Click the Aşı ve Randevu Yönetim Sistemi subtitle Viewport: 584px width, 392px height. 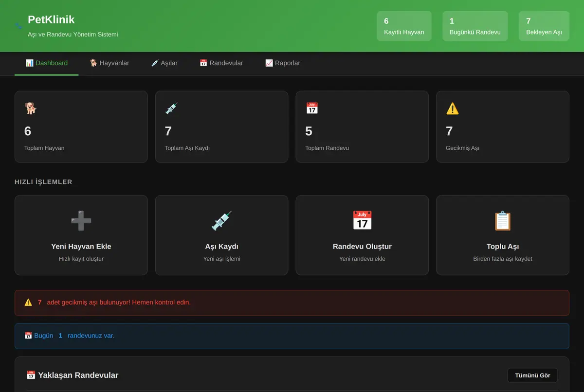click(x=73, y=35)
